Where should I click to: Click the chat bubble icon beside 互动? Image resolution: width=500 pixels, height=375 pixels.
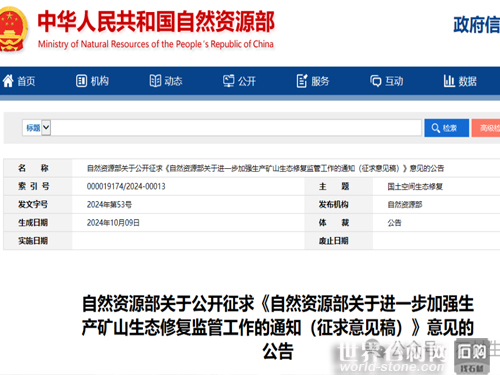point(376,81)
